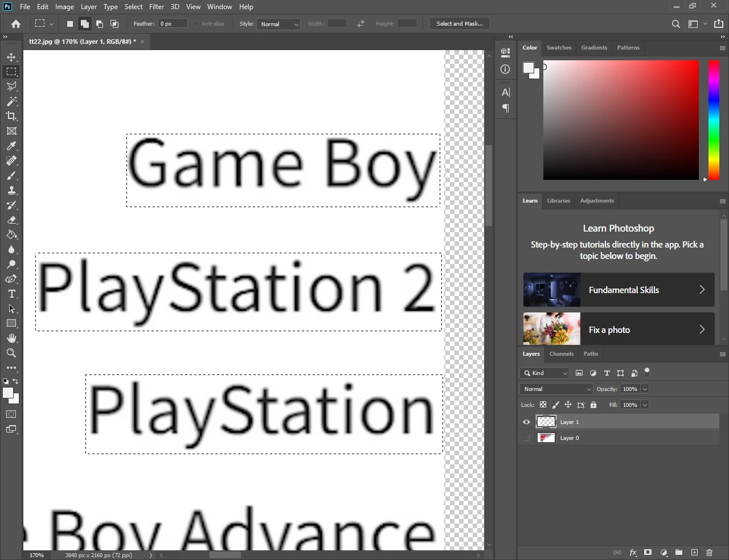
Task: Select the Move tool
Action: tap(11, 57)
